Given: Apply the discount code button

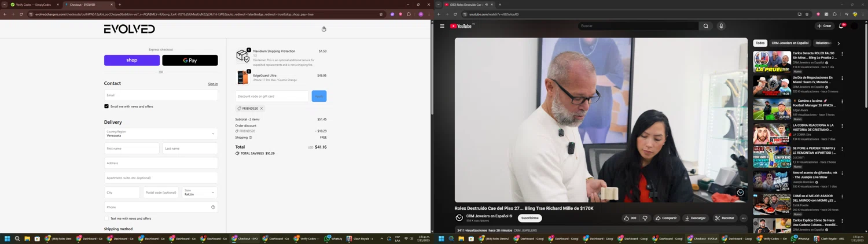Looking at the screenshot, I should point(319,96).
